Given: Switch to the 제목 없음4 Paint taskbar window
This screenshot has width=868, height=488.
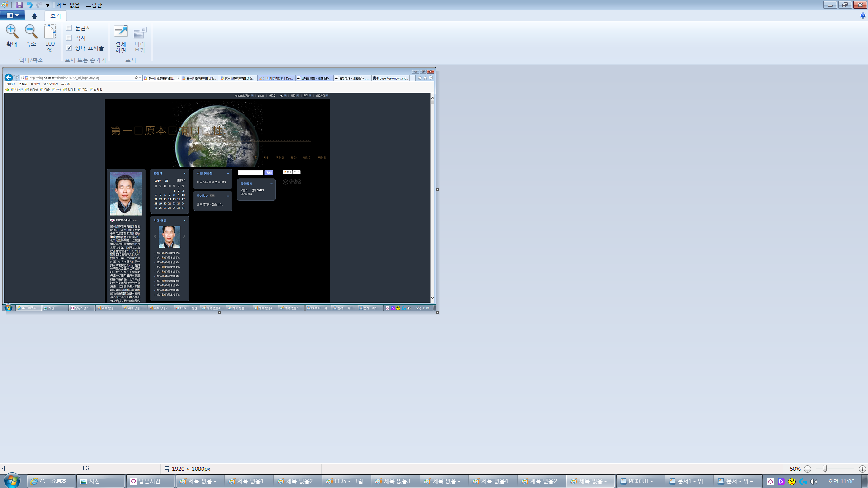Looking at the screenshot, I should 493,482.
